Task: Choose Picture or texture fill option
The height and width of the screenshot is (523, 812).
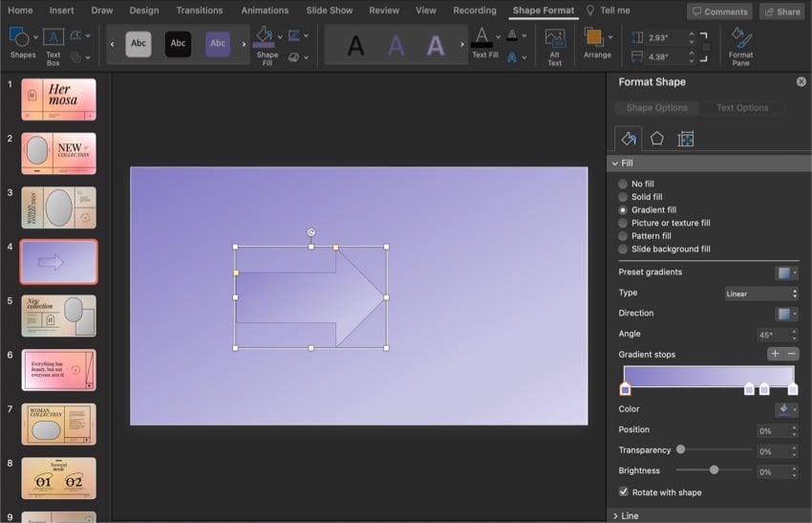Action: (x=623, y=223)
